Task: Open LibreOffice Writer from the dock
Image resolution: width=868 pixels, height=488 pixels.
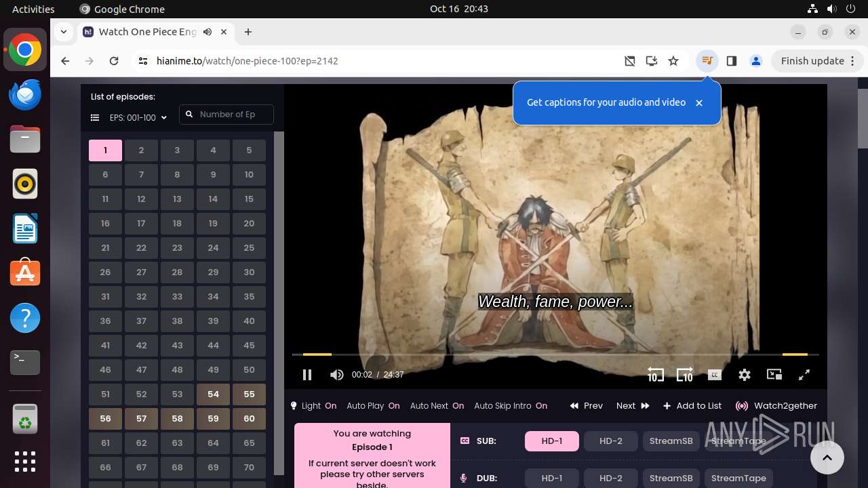Action: point(25,228)
